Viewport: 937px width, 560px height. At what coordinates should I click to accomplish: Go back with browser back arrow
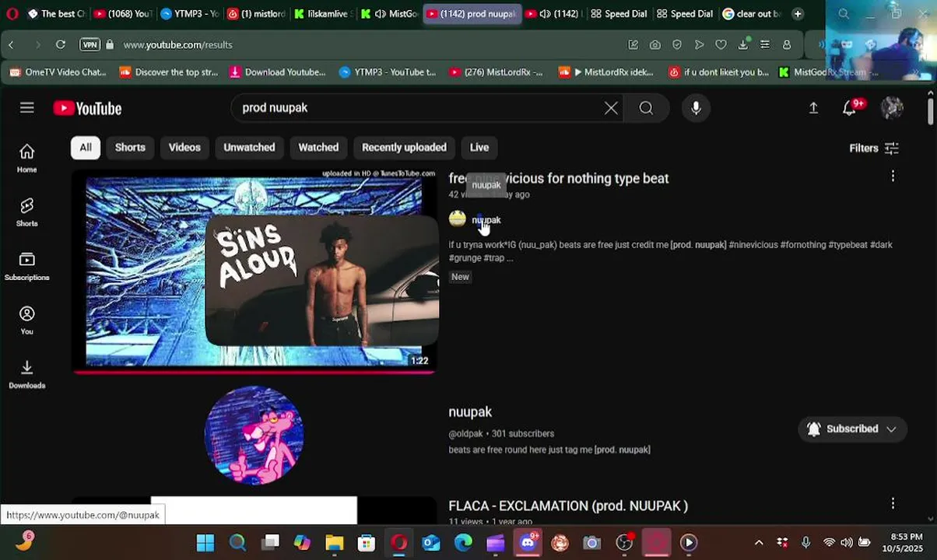click(x=12, y=45)
